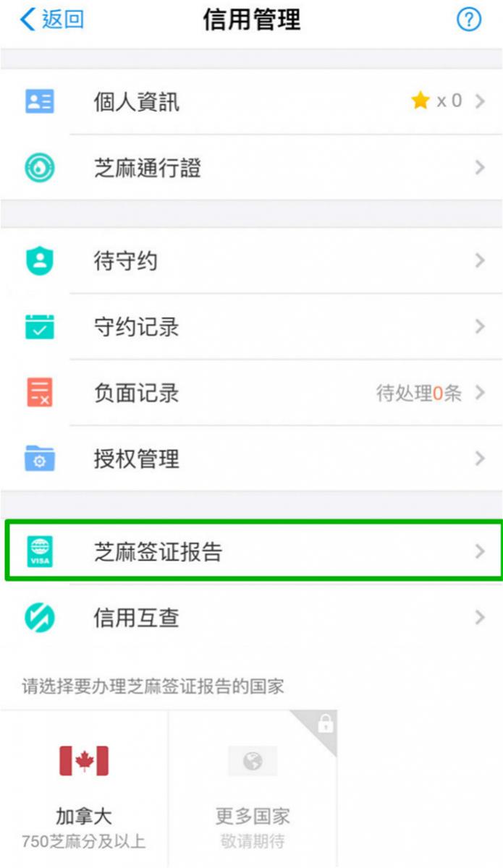Open the 個人資訊 profile card icon
This screenshot has height=868, width=503.
point(40,101)
